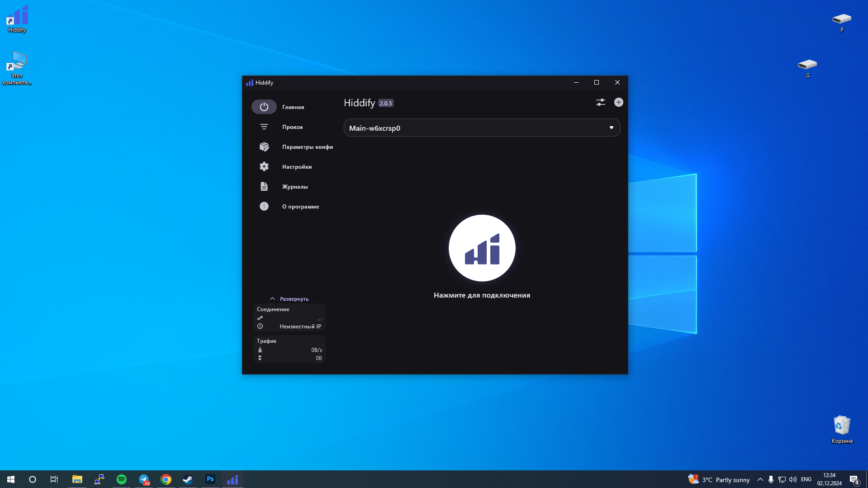Open Windows Start menu

click(x=11, y=479)
